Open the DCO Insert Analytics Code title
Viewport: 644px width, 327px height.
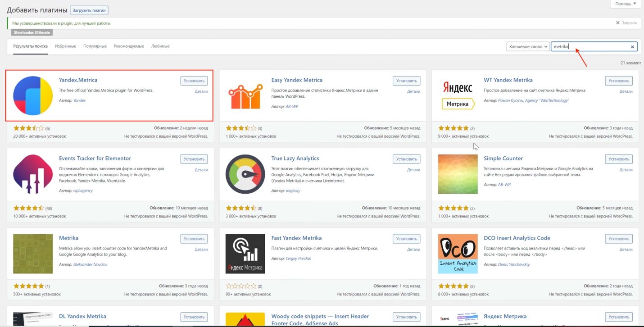click(x=517, y=238)
